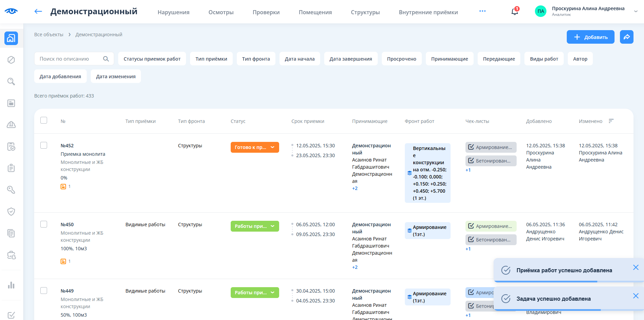The height and width of the screenshot is (320, 644).
Task: Open the bar chart statistics sidebar icon
Action: tap(11, 285)
